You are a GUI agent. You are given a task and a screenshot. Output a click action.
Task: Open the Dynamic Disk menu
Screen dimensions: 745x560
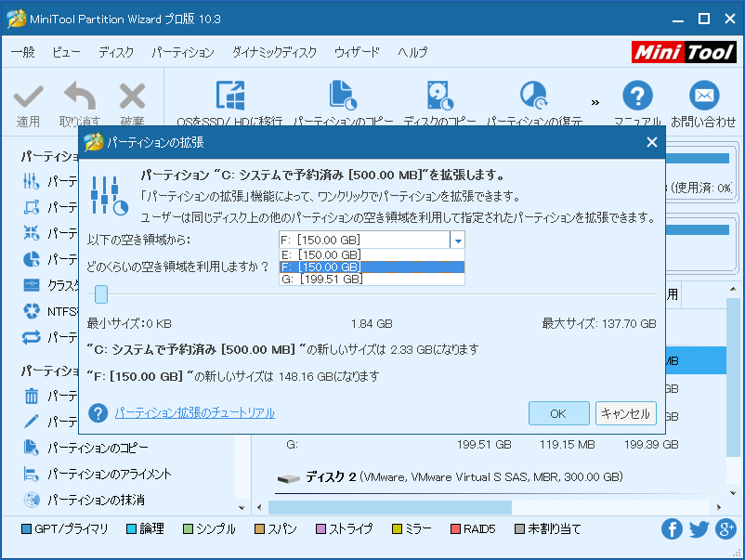tap(274, 52)
